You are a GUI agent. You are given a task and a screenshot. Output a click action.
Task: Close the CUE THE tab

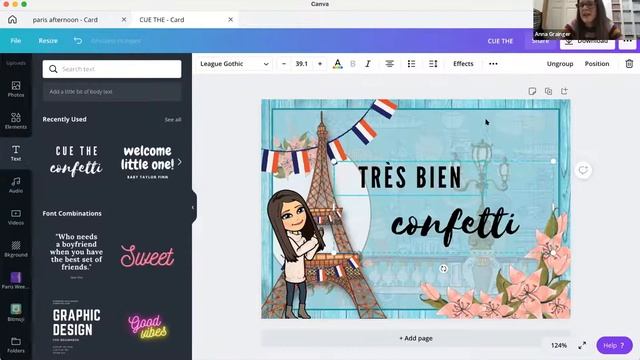[230, 20]
